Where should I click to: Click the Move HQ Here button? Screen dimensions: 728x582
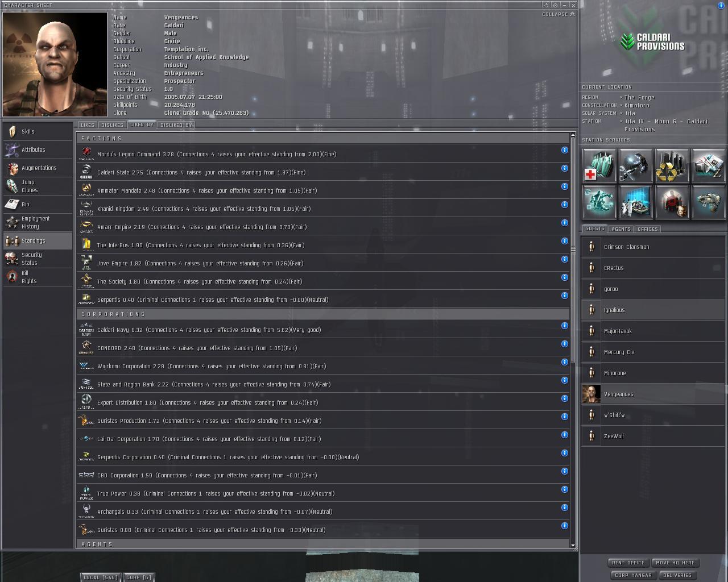pos(675,563)
